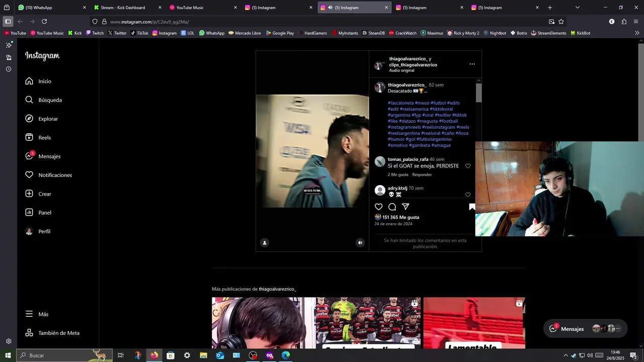Show hidden system tray icons
Screen dimensions: 644x362
click(x=566, y=355)
